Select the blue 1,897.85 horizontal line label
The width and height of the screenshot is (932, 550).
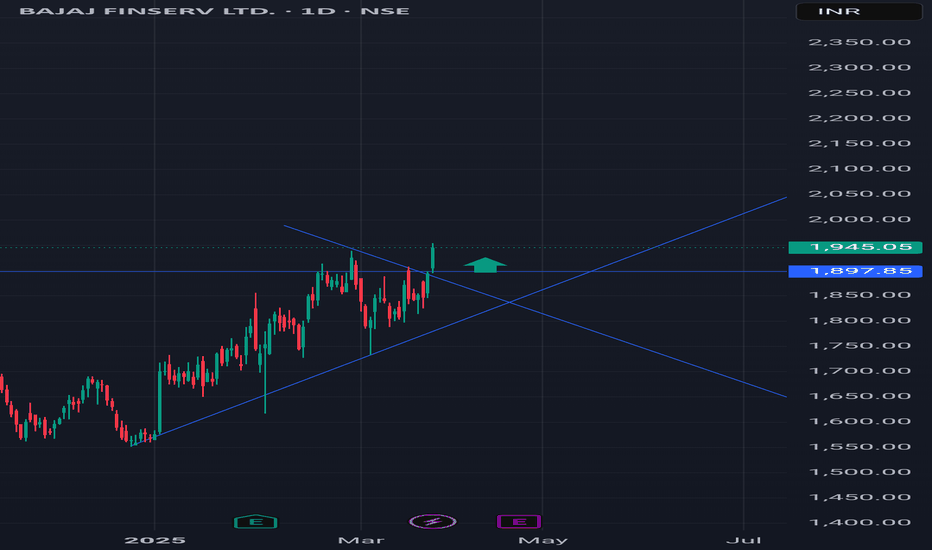pyautogui.click(x=855, y=271)
